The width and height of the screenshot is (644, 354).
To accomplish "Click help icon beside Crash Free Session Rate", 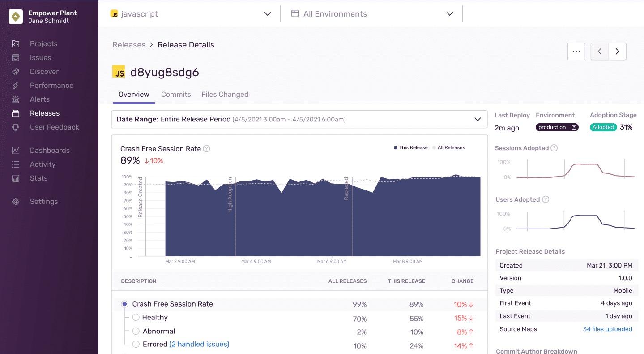I will click(x=206, y=149).
